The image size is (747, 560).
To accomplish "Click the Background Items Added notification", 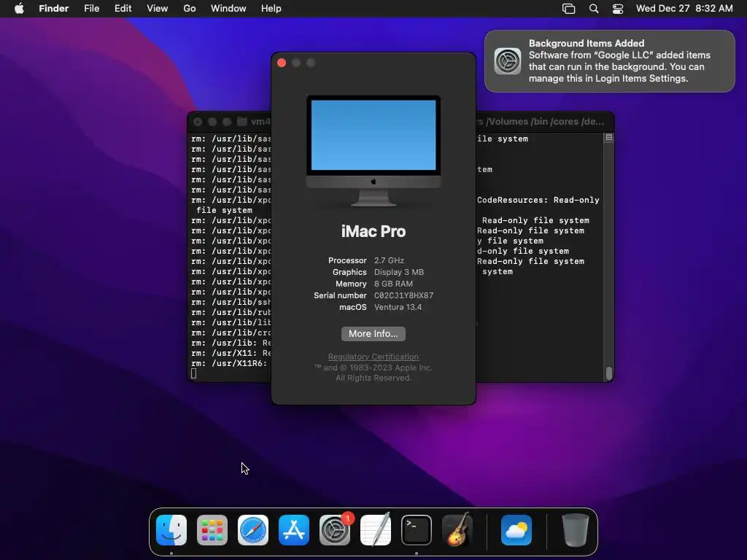I will (x=610, y=61).
